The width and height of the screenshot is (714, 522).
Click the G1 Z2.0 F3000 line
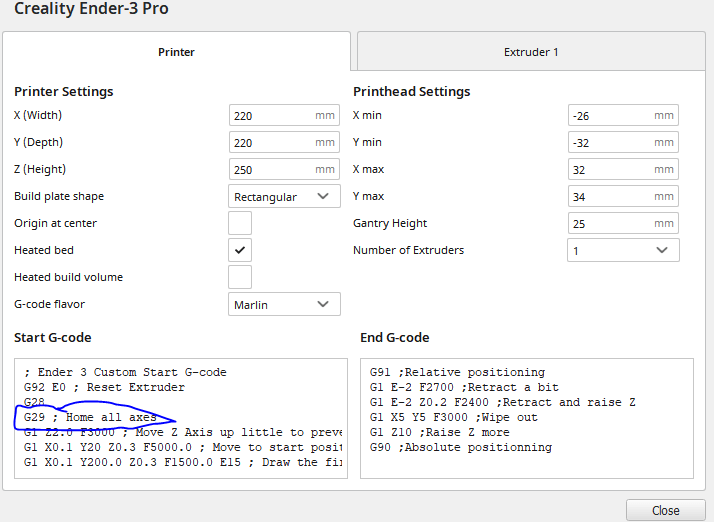coord(182,432)
